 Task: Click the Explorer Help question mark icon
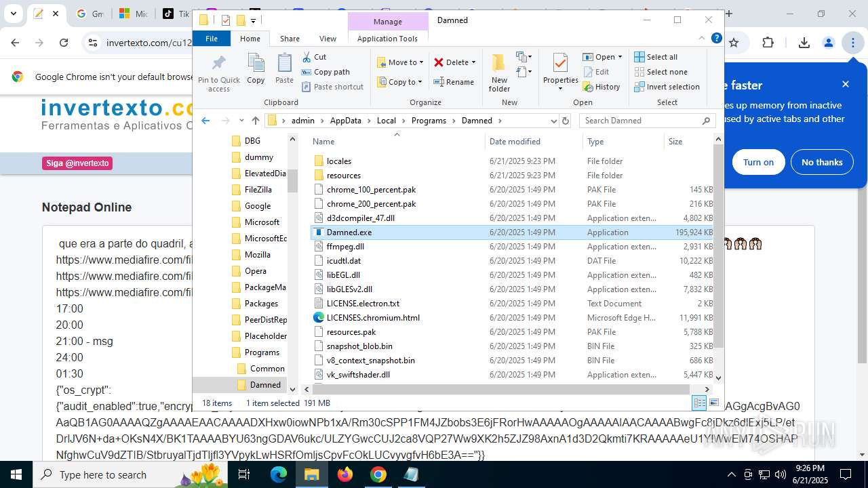tap(716, 39)
